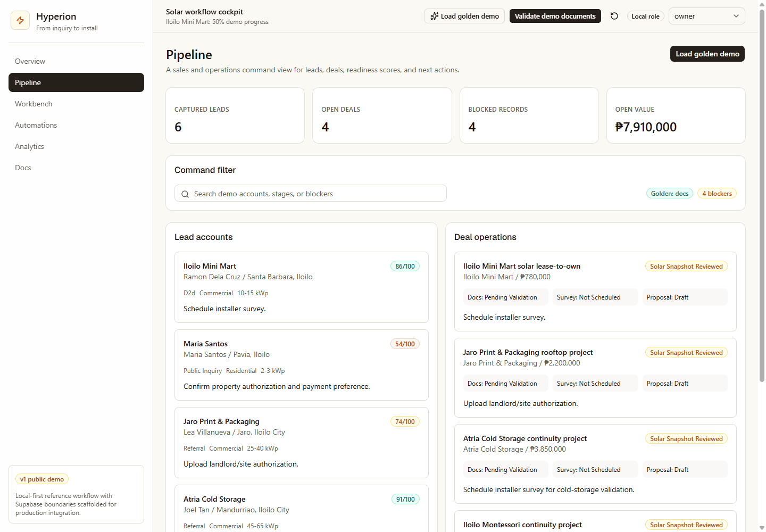Click Confirm property authorization and payment preference

(277, 386)
